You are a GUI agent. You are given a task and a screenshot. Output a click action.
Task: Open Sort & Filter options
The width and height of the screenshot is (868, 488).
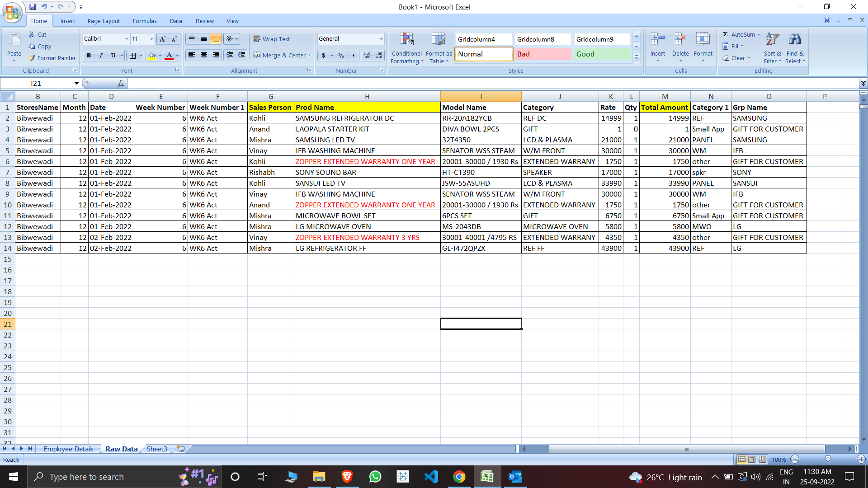(x=772, y=47)
